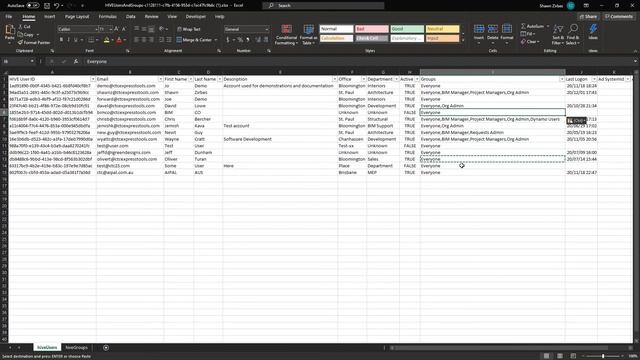Click the Cut scissors button
Image resolution: width=640 pixels, height=360 pixels.
(x=25, y=27)
